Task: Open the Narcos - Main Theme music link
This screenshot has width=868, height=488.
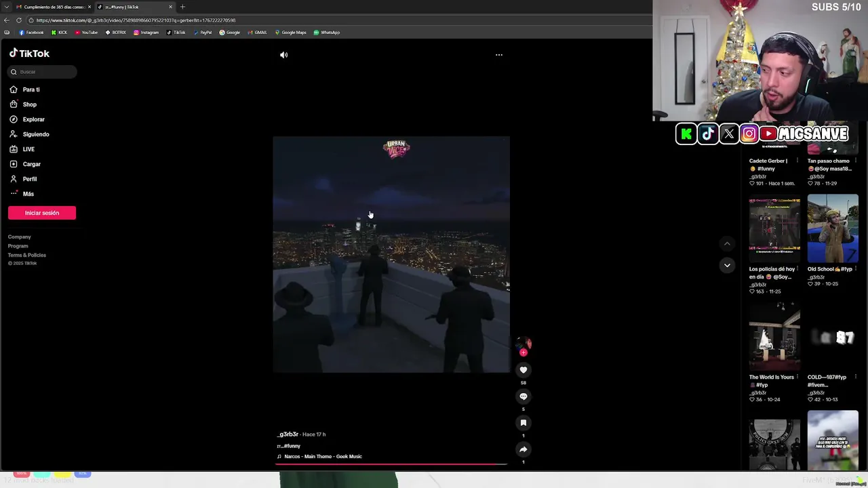Action: tap(323, 457)
